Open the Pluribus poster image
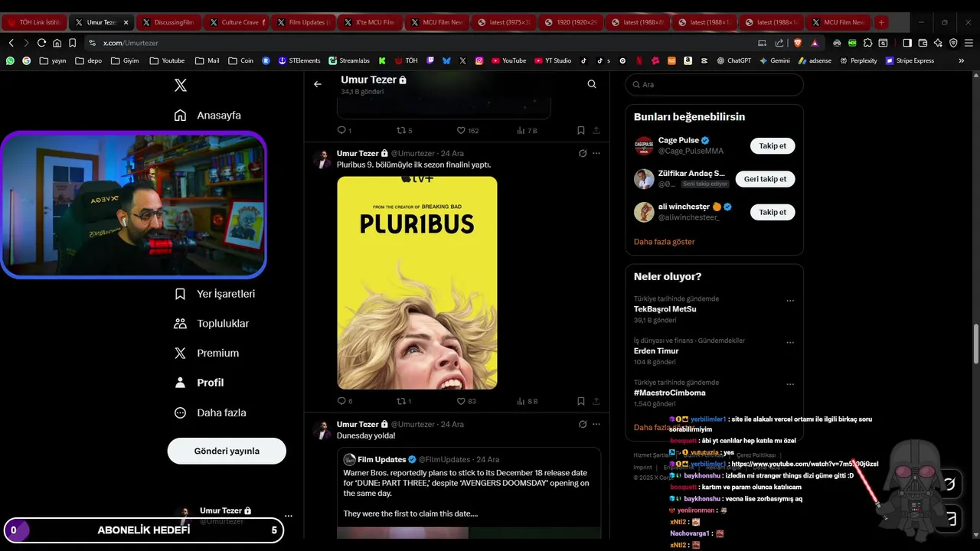The image size is (980, 551). [x=417, y=283]
